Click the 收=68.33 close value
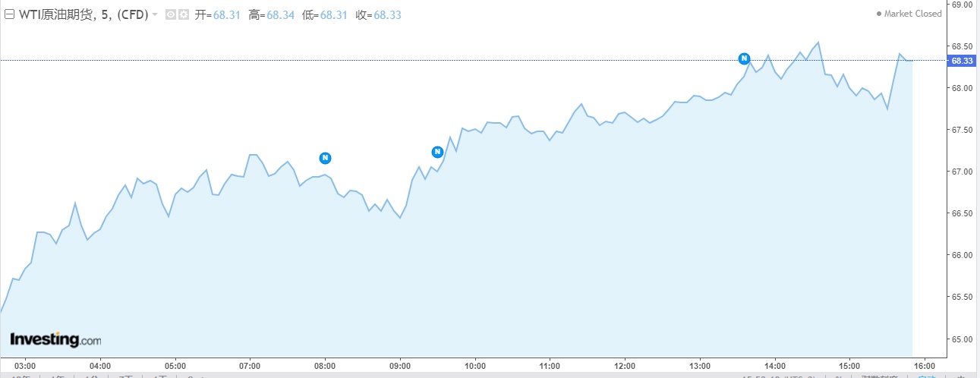Image resolution: width=980 pixels, height=378 pixels. 378,14
